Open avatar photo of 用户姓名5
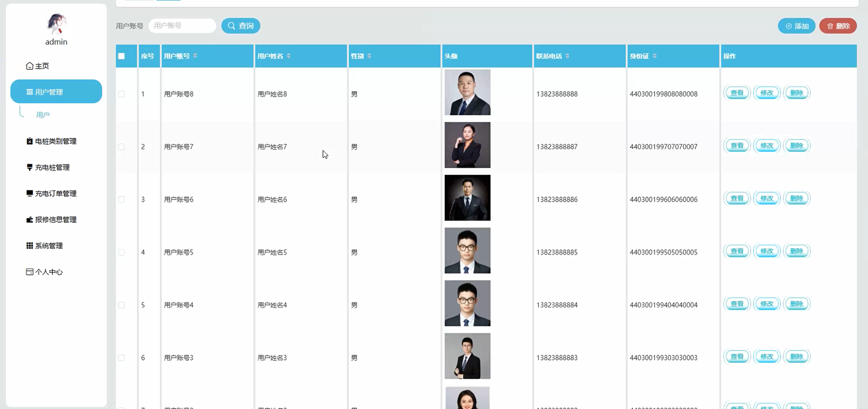 467,250
